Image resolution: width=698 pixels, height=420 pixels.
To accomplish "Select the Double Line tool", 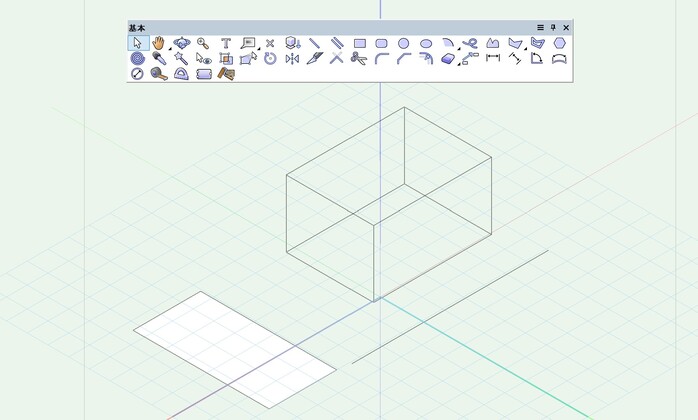I will click(337, 43).
